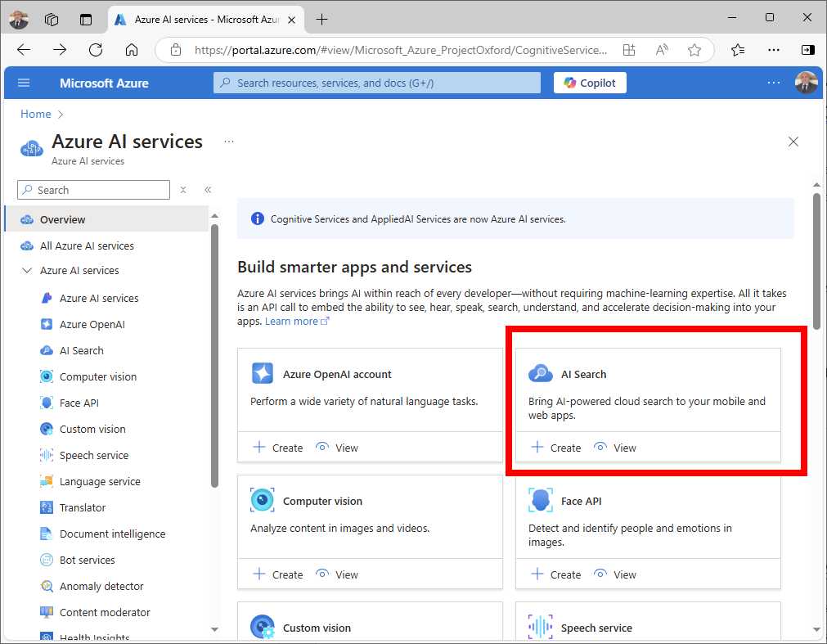The width and height of the screenshot is (827, 644).
Task: Open the Edge workspaces icon
Action: point(52,20)
